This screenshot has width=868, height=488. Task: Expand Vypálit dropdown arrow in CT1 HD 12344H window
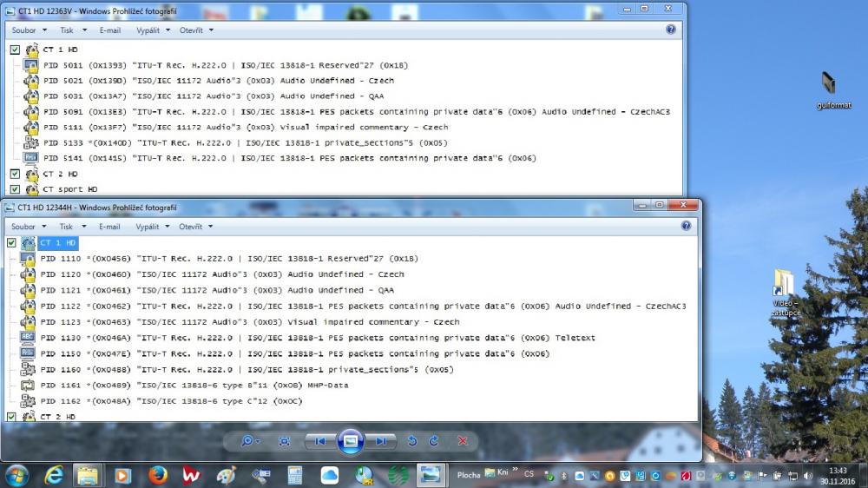tap(168, 227)
